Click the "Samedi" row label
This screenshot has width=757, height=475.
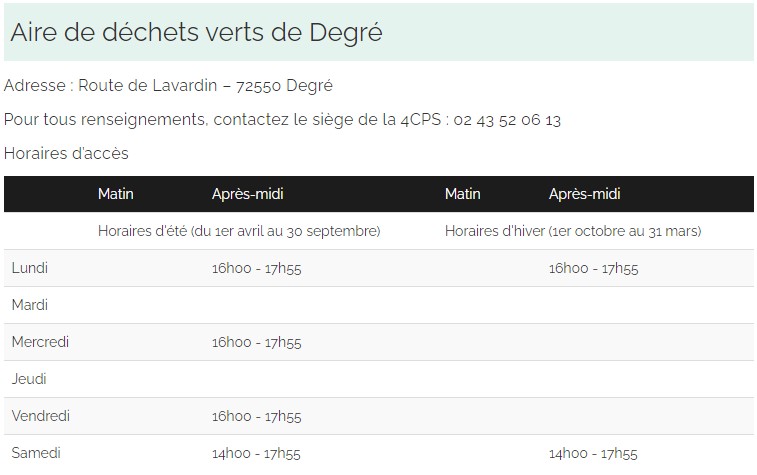[36, 453]
